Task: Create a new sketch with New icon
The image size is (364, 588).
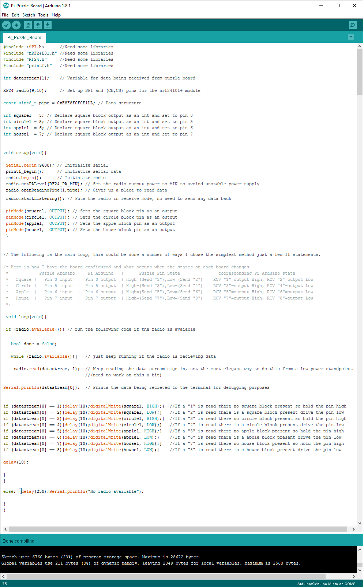Action: pos(28,25)
